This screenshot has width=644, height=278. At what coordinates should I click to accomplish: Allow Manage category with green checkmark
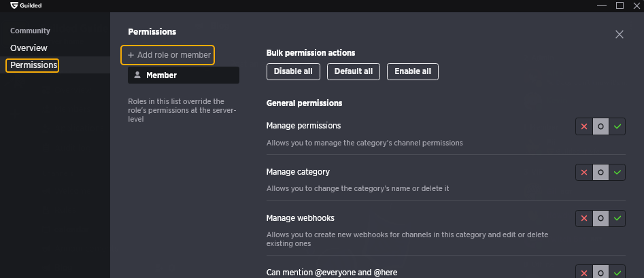[617, 173]
